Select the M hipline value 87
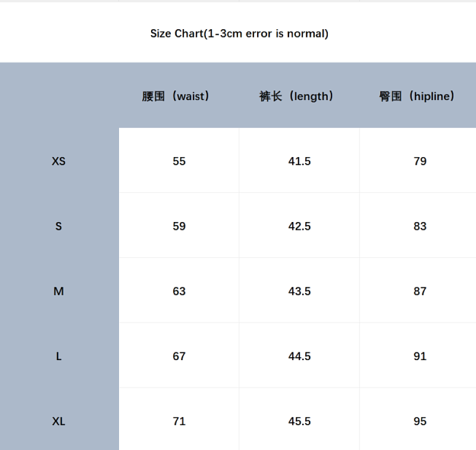 coord(420,291)
